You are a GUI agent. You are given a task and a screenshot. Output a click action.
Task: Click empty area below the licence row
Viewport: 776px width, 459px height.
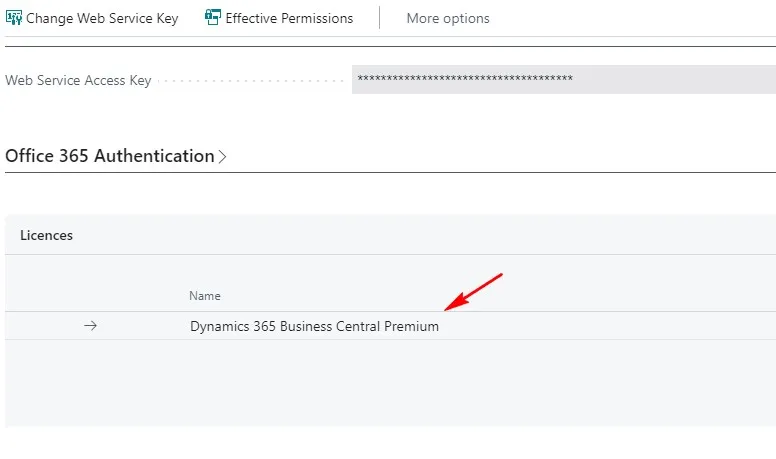click(390, 383)
